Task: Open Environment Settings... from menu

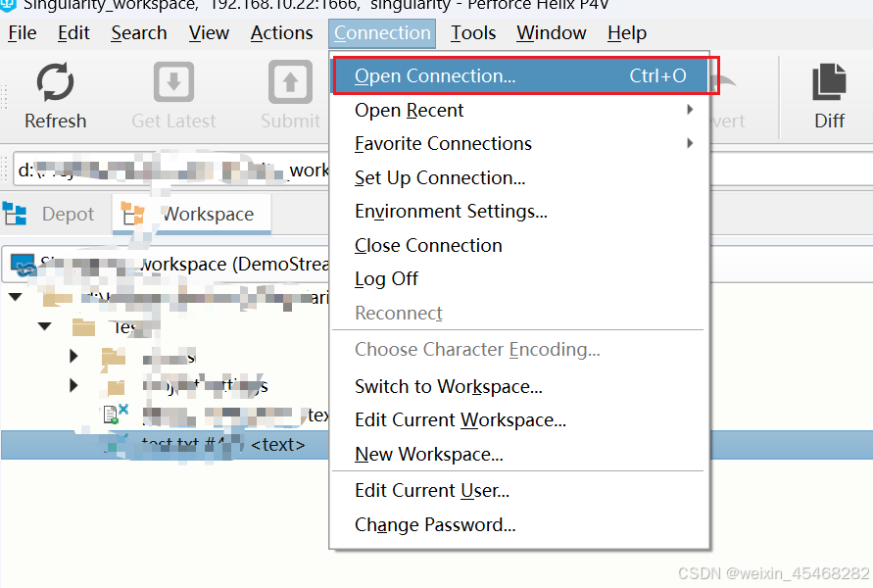Action: [520, 212]
